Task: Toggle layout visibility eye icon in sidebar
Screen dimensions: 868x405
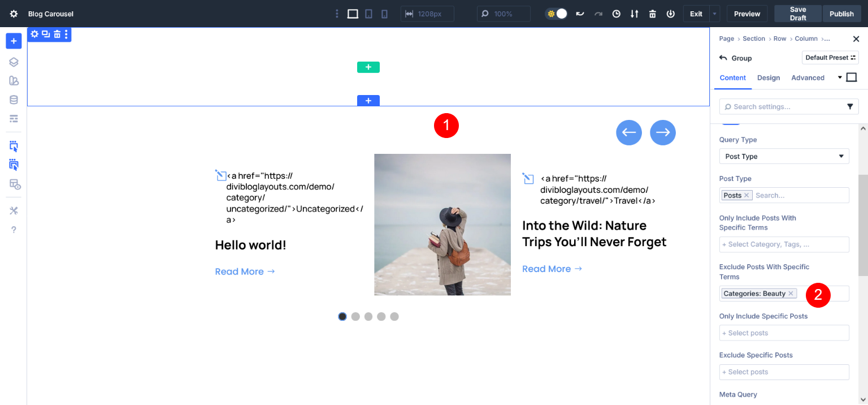Action: coord(14,184)
